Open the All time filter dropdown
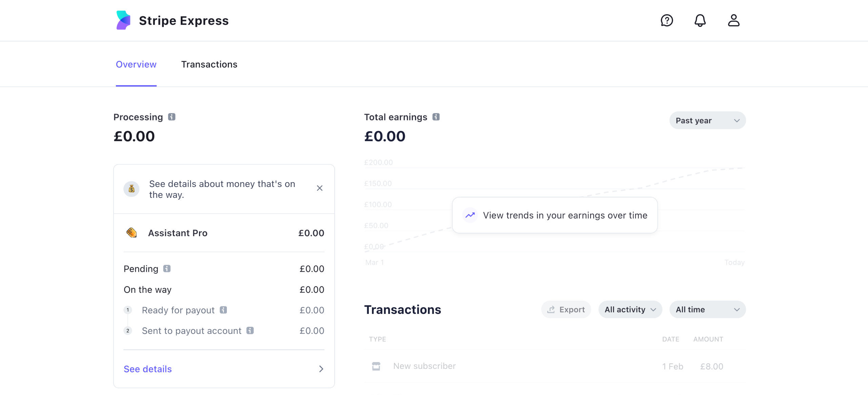The image size is (868, 395). [707, 309]
